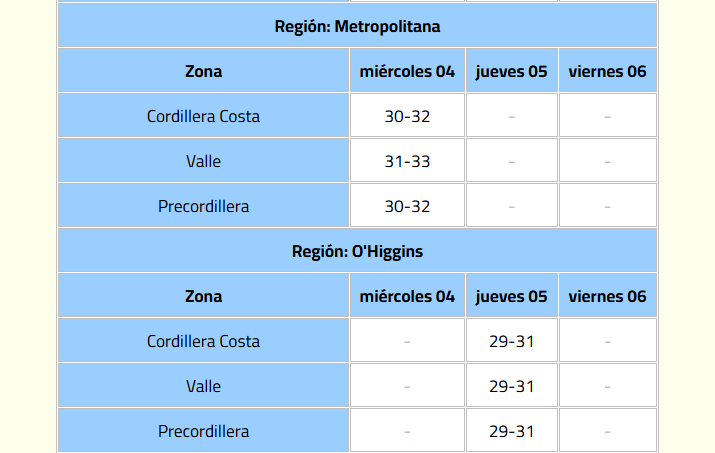715x453 pixels.
Task: Click 30-32 value for Metropolitana Precordillera
Action: pyautogui.click(x=407, y=207)
